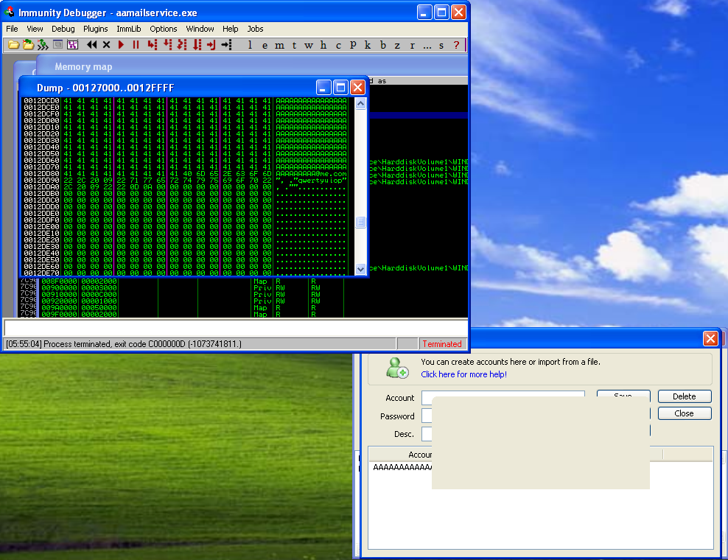728x560 pixels.
Task: Click the black arrow Go to address icon
Action: point(226,45)
